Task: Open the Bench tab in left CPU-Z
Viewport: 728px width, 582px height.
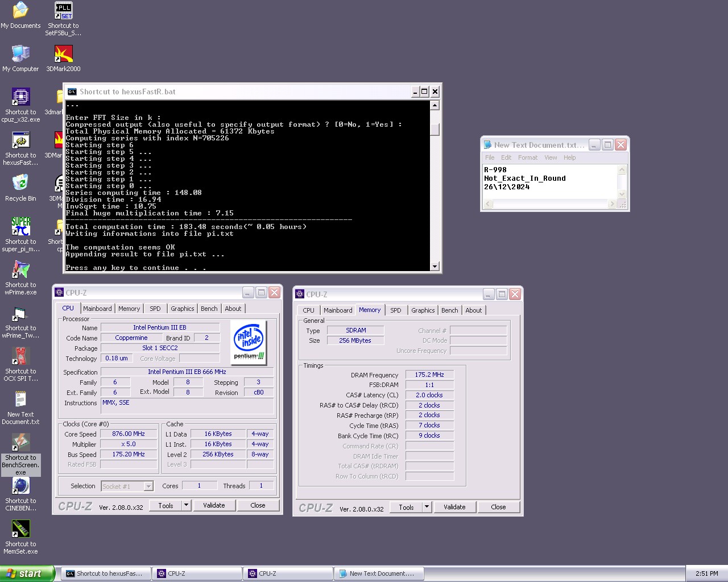Action: point(209,309)
